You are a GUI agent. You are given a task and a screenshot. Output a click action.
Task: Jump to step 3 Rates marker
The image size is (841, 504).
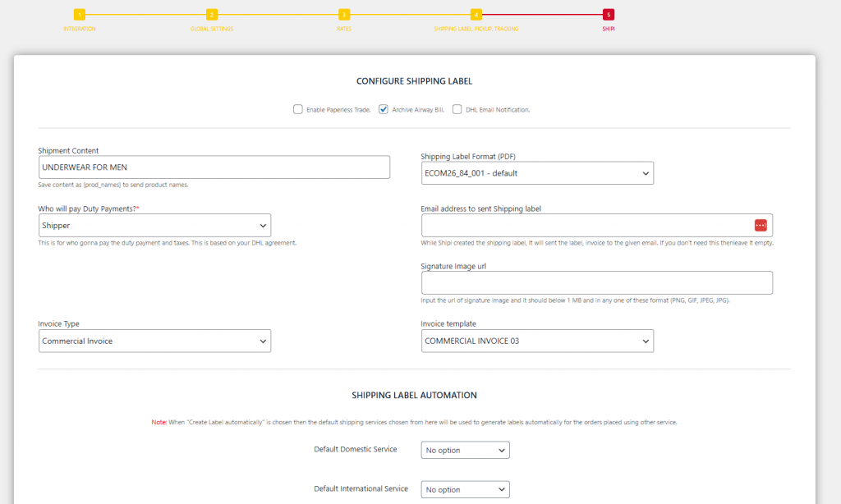pos(344,15)
